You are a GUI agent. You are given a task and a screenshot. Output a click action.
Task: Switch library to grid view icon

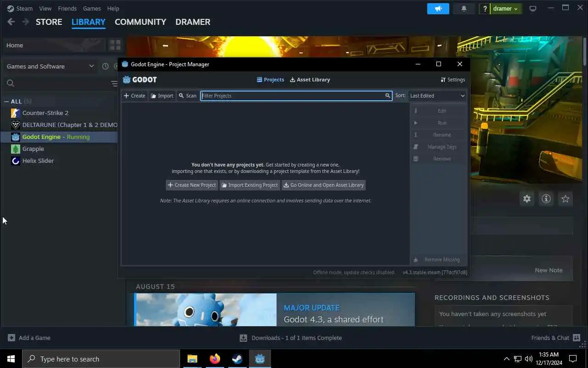click(115, 45)
